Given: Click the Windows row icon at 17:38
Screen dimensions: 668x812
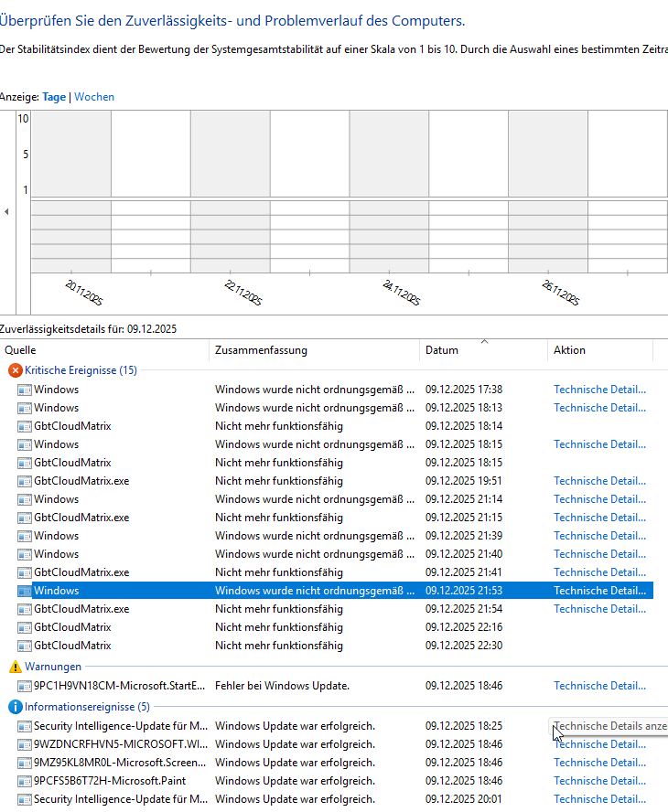Looking at the screenshot, I should [25, 390].
